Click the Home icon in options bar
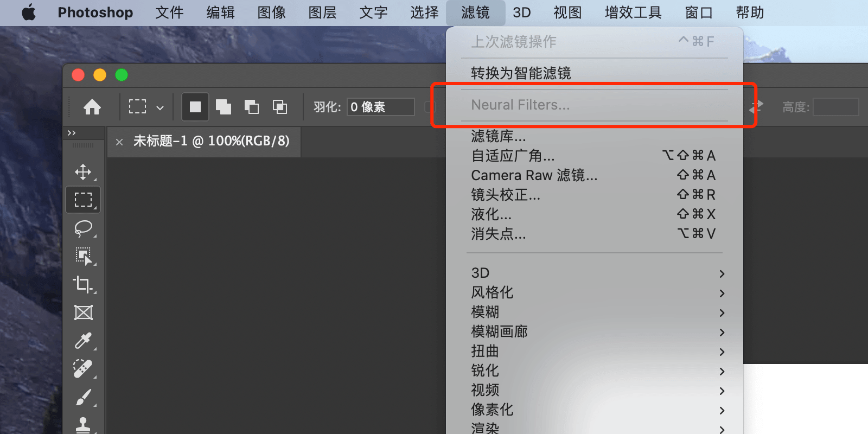Image resolution: width=868 pixels, height=434 pixels. click(92, 107)
